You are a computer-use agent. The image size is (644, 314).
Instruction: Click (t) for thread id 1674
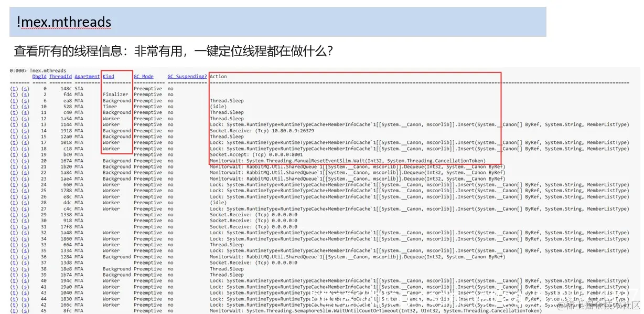click(x=14, y=161)
